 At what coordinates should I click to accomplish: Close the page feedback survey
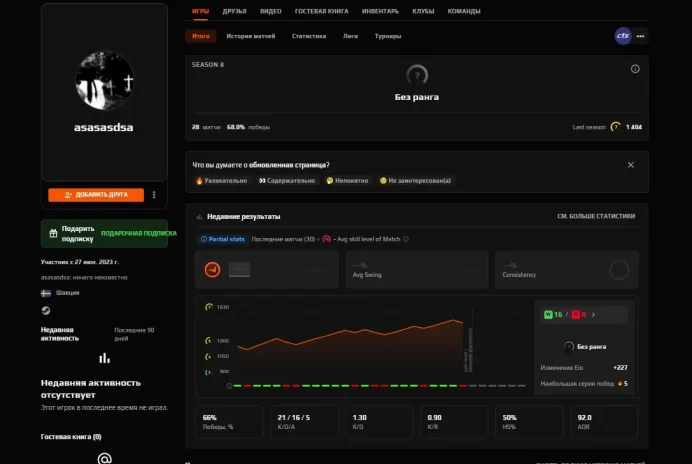coord(631,165)
